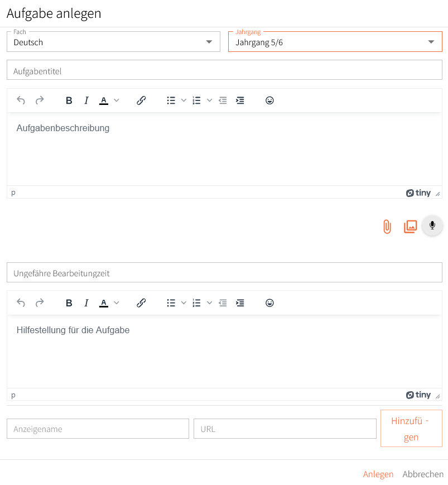Screen dimensions: 448x485
Task: Add numbered list in Hilfestellung editor
Action: pyautogui.click(x=196, y=303)
